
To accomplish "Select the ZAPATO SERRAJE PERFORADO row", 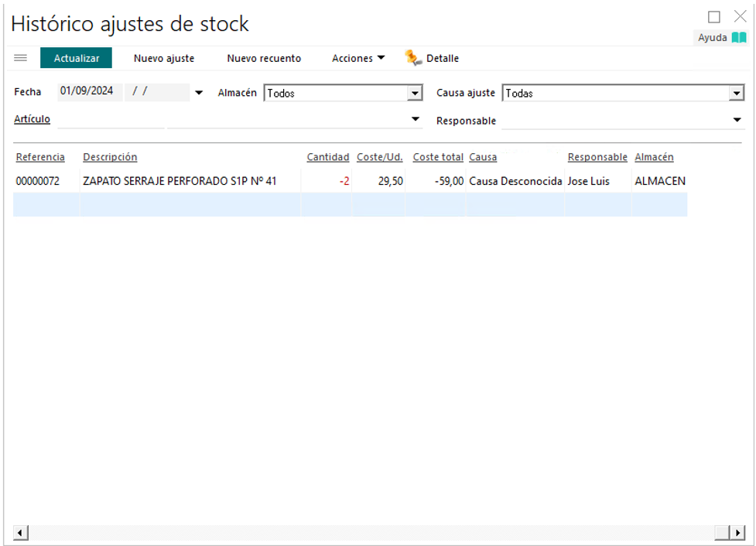I will coord(179,182).
